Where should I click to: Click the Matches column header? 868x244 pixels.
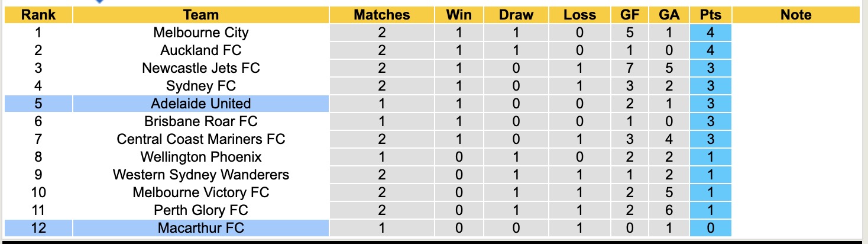pyautogui.click(x=381, y=15)
